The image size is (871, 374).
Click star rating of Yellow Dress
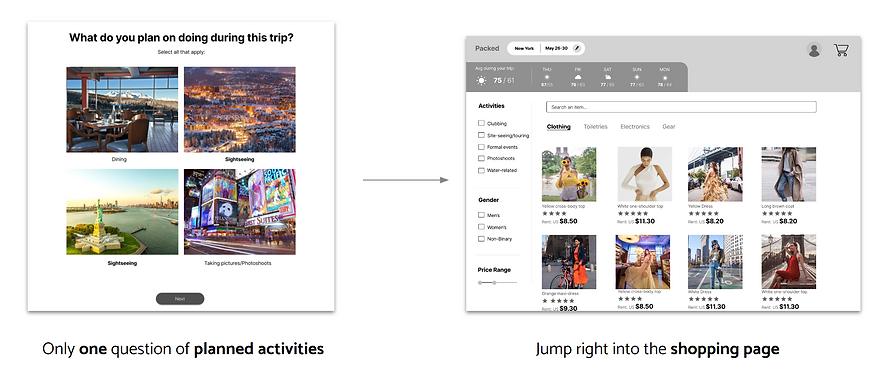coord(703,213)
